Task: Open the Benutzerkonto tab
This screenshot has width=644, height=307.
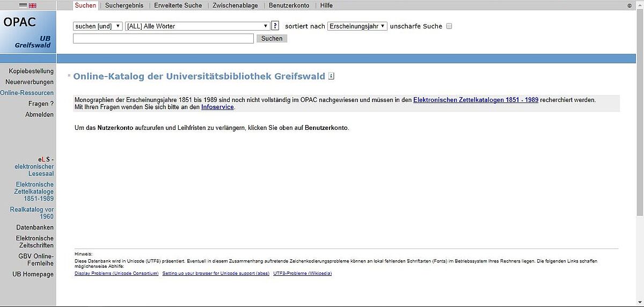Action: (289, 5)
